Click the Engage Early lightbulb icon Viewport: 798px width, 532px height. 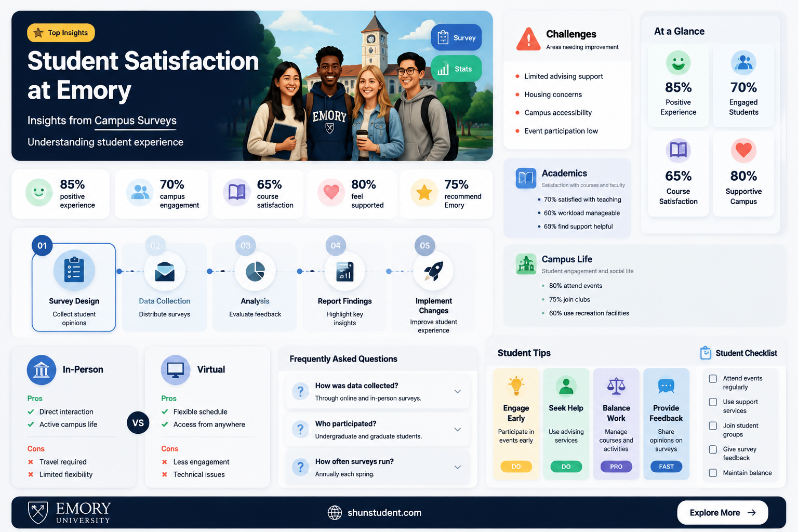coord(516,386)
